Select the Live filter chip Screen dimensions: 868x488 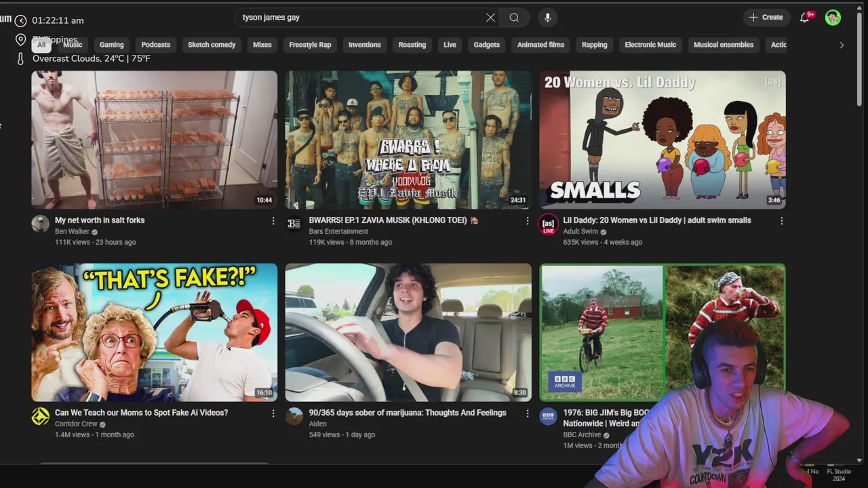tap(450, 45)
